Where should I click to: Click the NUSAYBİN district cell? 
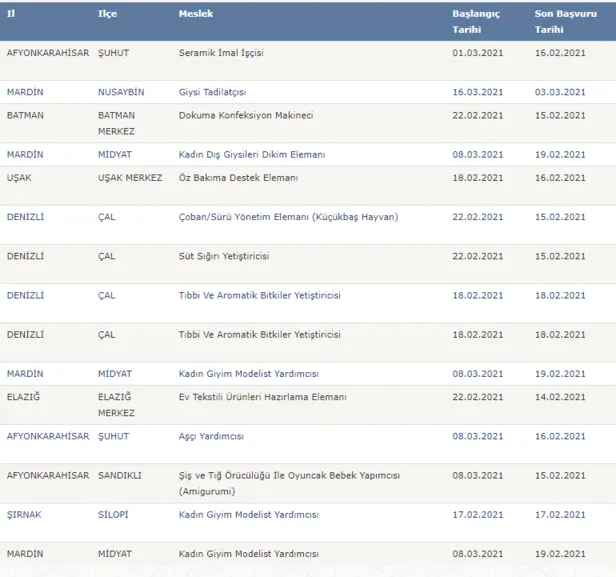[121, 92]
